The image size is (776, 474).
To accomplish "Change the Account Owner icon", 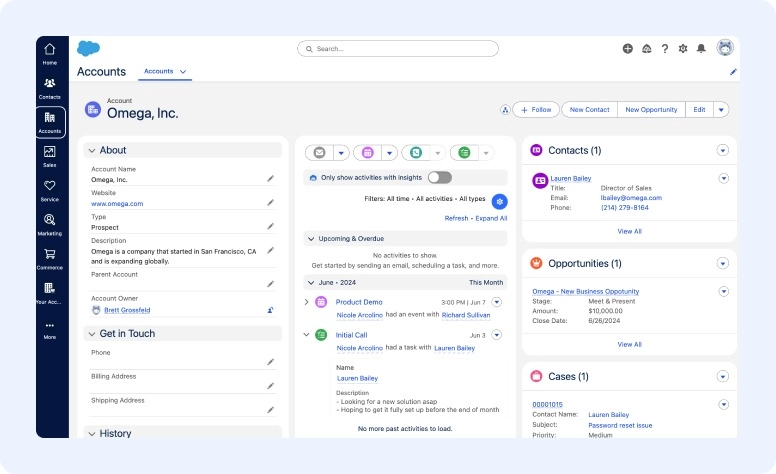I will [x=270, y=310].
